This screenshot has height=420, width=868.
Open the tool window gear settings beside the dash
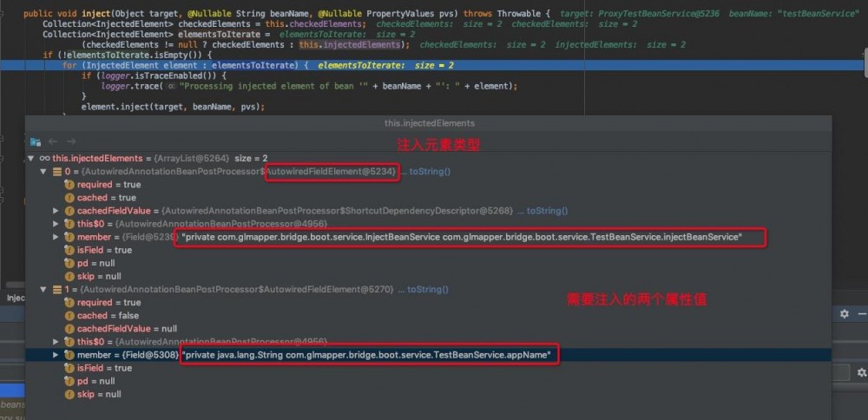[x=845, y=314]
